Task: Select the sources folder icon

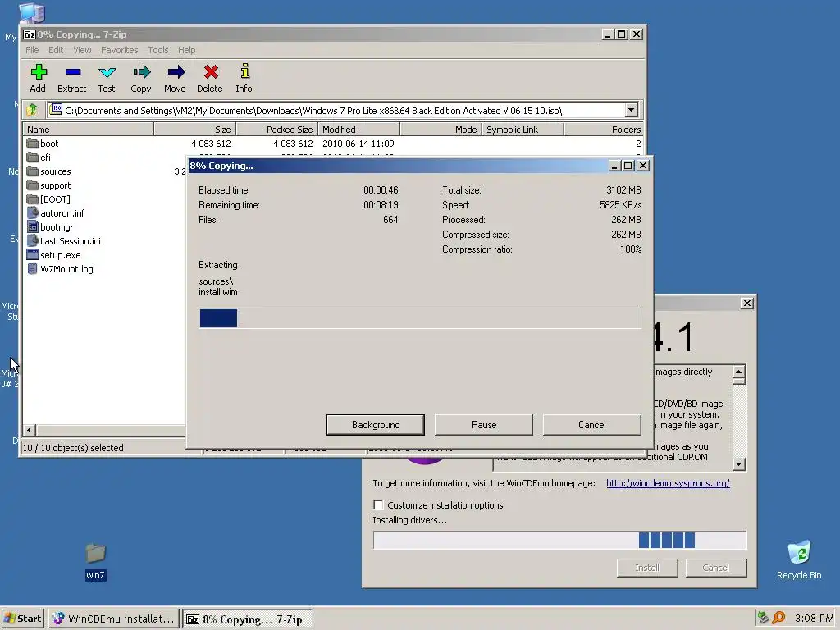Action: point(33,171)
